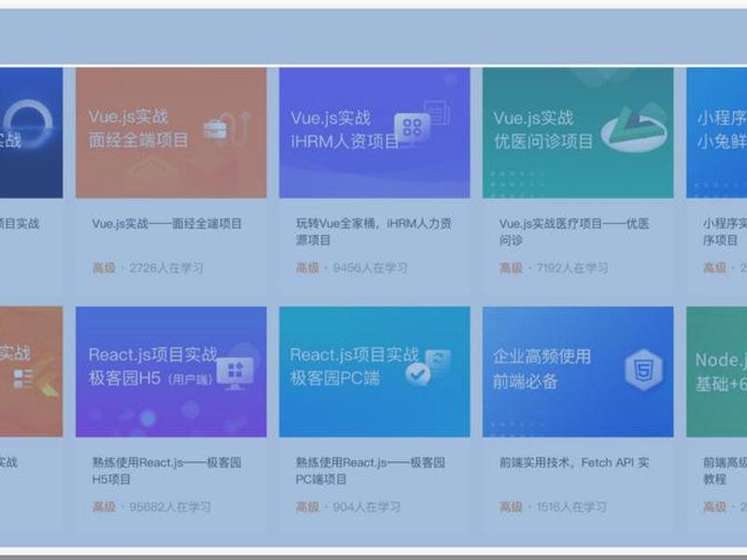Click the monitor icon on 极客园H5 banner

pyautogui.click(x=235, y=372)
